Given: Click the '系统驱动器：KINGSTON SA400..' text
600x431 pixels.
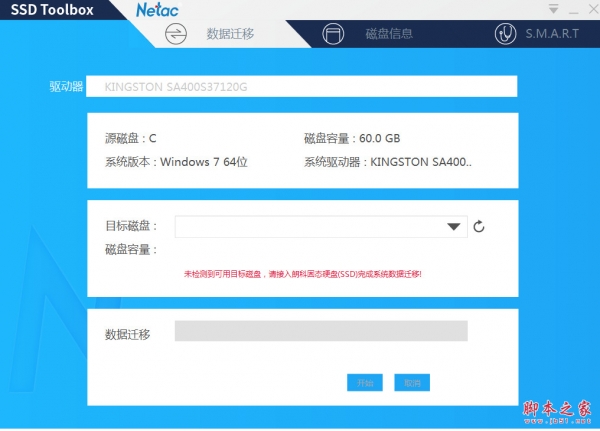Looking at the screenshot, I should (388, 162).
